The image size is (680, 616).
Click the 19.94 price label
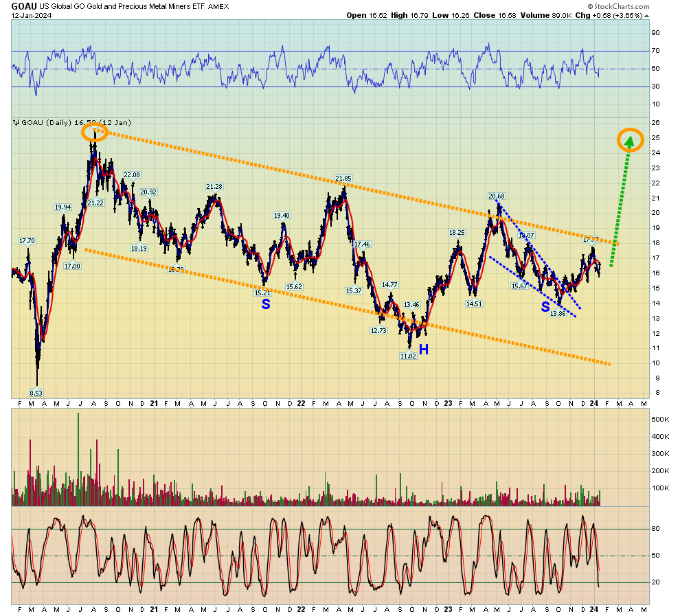point(63,207)
